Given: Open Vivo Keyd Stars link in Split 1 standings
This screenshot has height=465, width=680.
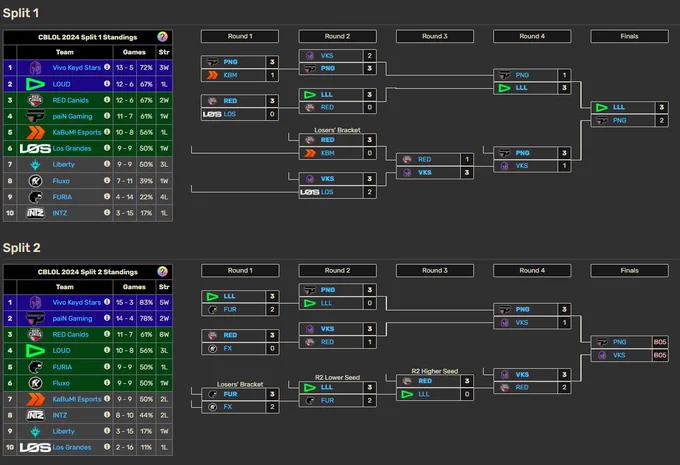Looking at the screenshot, I should [77, 68].
